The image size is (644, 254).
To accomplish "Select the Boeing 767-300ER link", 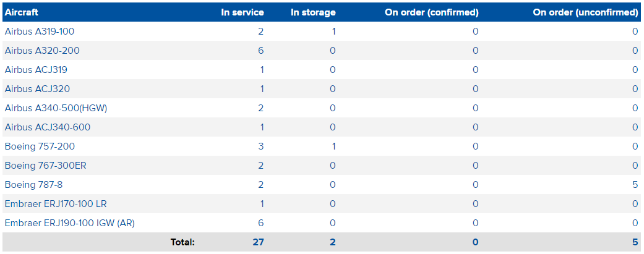I will 46,166.
